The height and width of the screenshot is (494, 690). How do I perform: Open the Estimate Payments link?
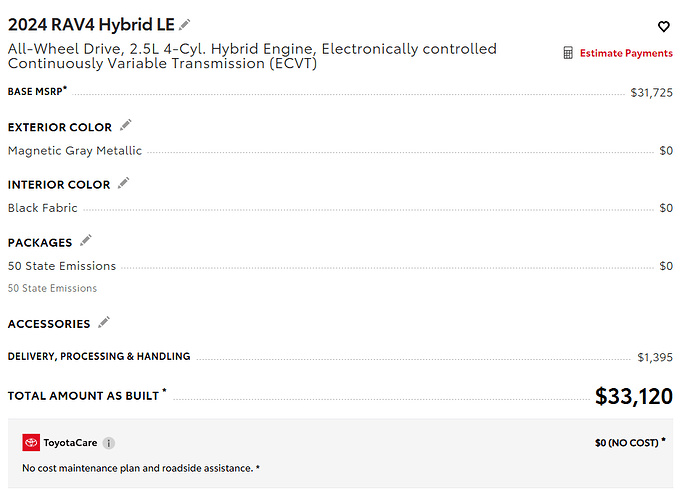pyautogui.click(x=626, y=53)
